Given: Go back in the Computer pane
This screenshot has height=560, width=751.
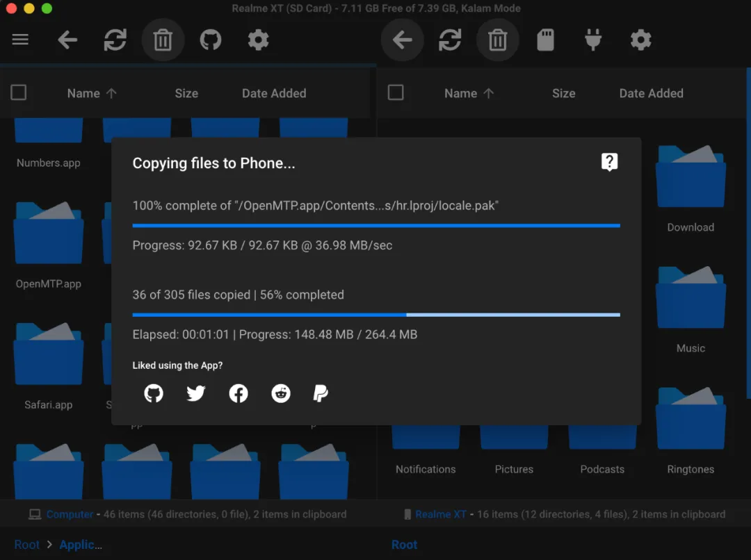Looking at the screenshot, I should tap(67, 40).
